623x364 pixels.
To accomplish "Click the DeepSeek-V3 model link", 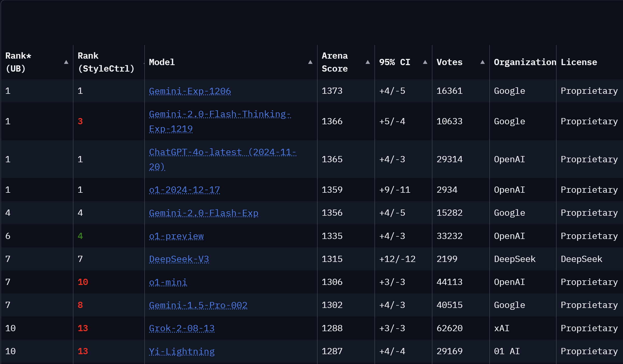I will (179, 259).
